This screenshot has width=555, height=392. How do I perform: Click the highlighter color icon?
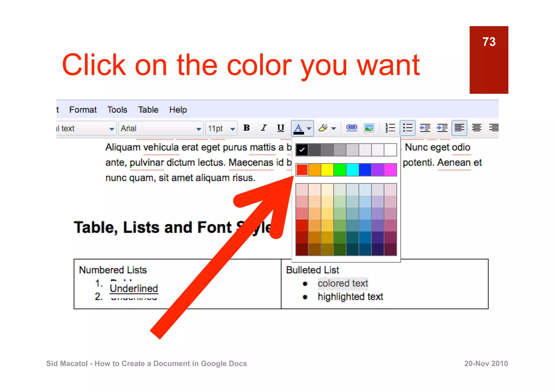pyautogui.click(x=323, y=128)
